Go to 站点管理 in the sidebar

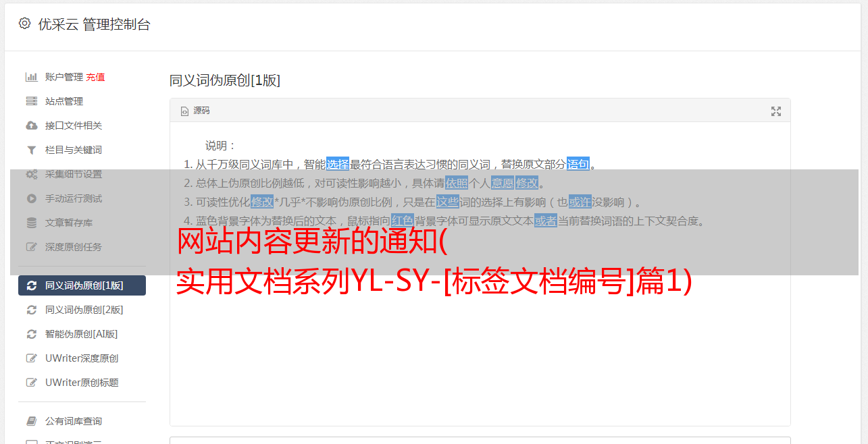click(x=64, y=101)
